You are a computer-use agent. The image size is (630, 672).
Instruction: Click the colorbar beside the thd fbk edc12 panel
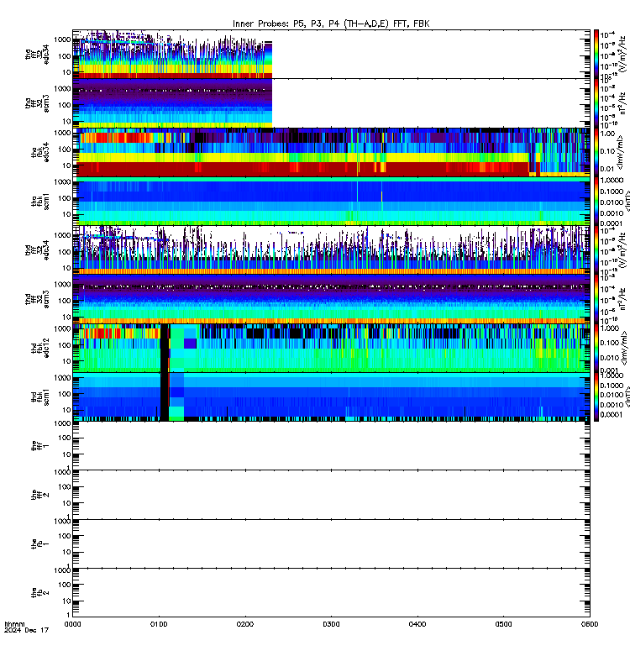(596, 348)
